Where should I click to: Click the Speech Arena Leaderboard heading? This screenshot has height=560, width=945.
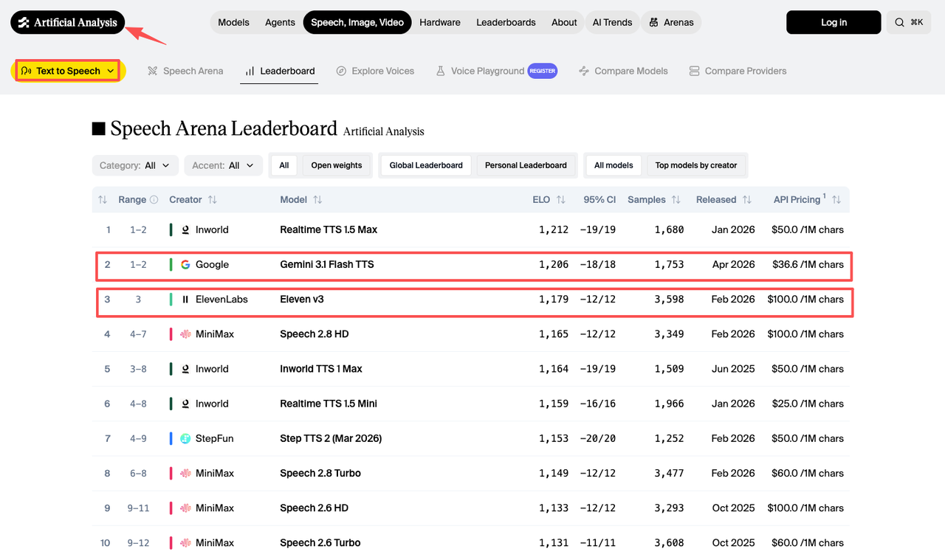tap(224, 129)
